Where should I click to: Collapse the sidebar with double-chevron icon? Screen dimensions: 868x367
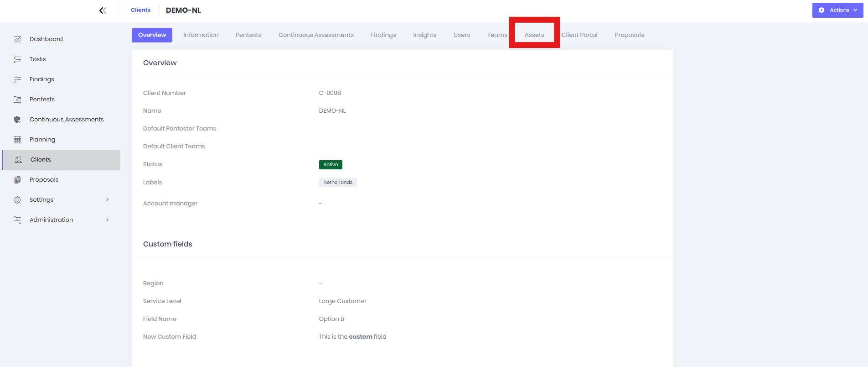[103, 10]
